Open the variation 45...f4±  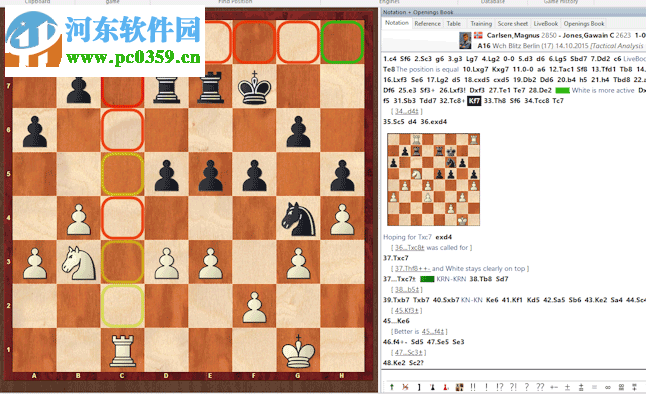(x=432, y=332)
